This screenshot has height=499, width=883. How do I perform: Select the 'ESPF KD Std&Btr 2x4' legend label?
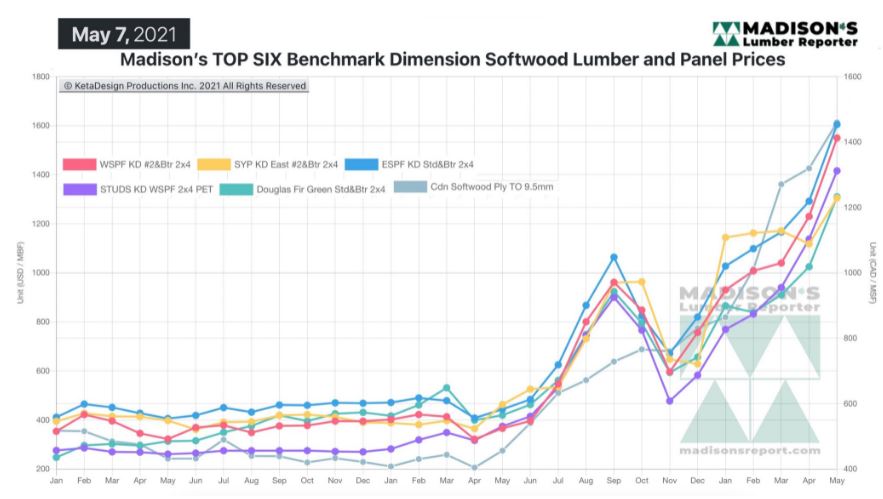tap(427, 165)
